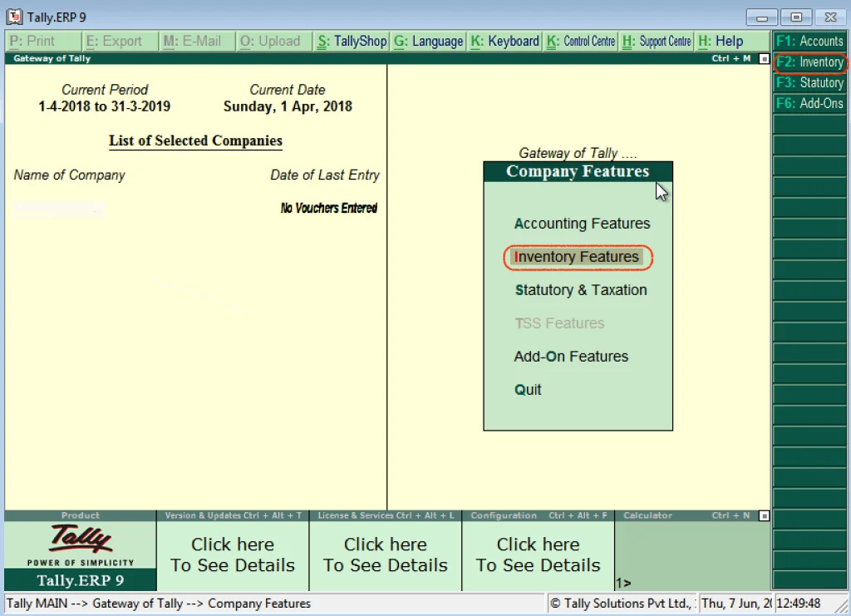Click F6: Add-Ons side button
This screenshot has width=851, height=616.
point(809,103)
